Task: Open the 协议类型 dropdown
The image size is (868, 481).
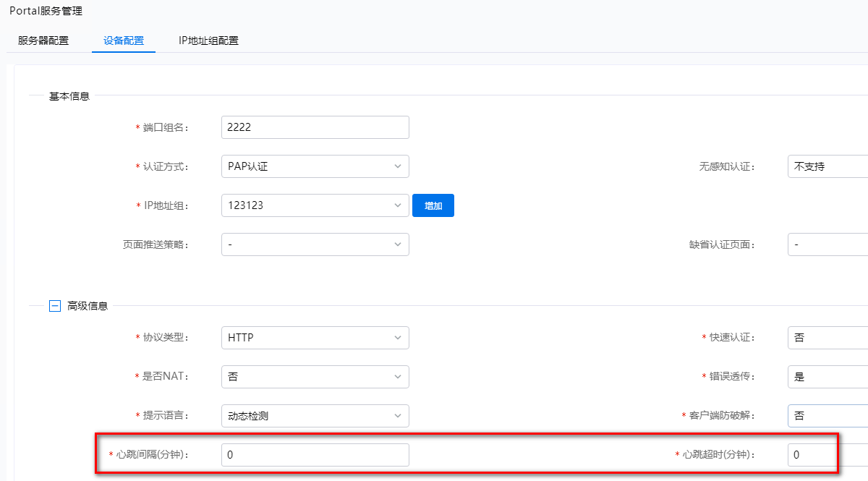Action: 315,337
